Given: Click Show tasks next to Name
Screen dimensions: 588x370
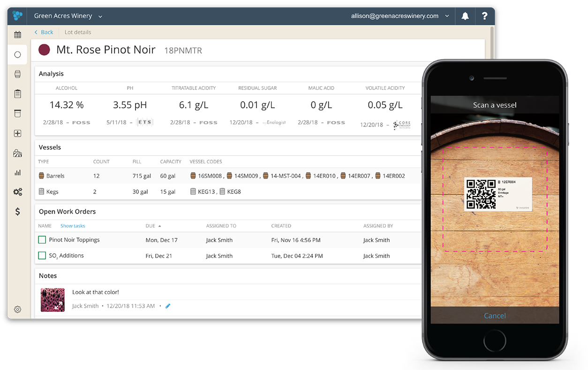Looking at the screenshot, I should point(72,226).
